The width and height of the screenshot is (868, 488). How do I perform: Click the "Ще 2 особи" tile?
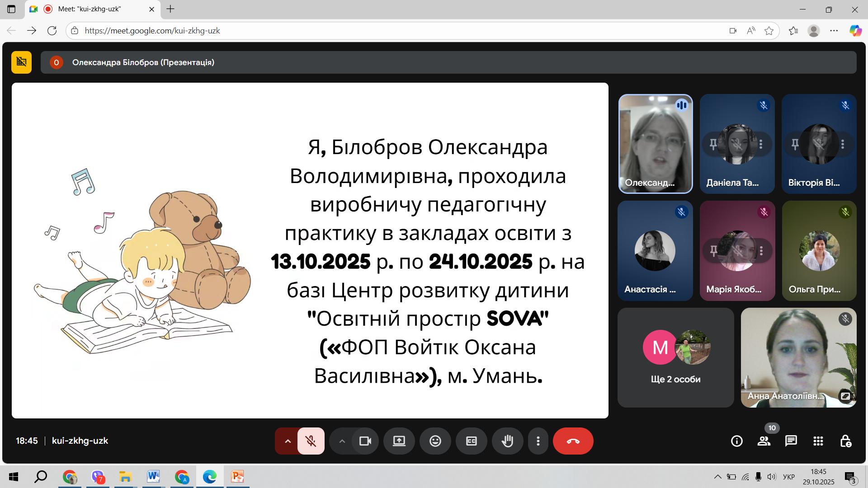tap(675, 357)
